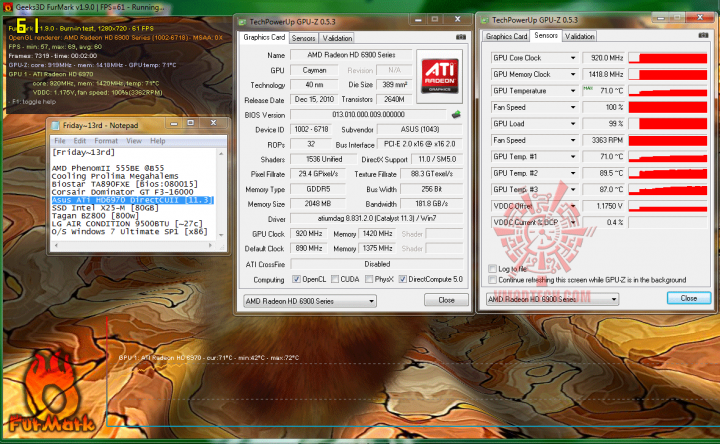Image resolution: width=720 pixels, height=444 pixels.
Task: Open Validation tab in right GPU-Z window
Action: pyautogui.click(x=579, y=36)
